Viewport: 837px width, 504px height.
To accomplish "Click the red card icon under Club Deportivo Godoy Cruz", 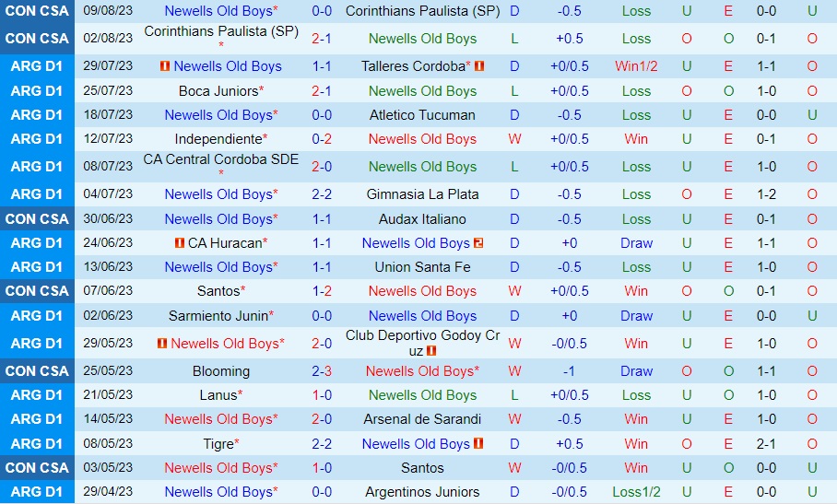I will tap(431, 351).
